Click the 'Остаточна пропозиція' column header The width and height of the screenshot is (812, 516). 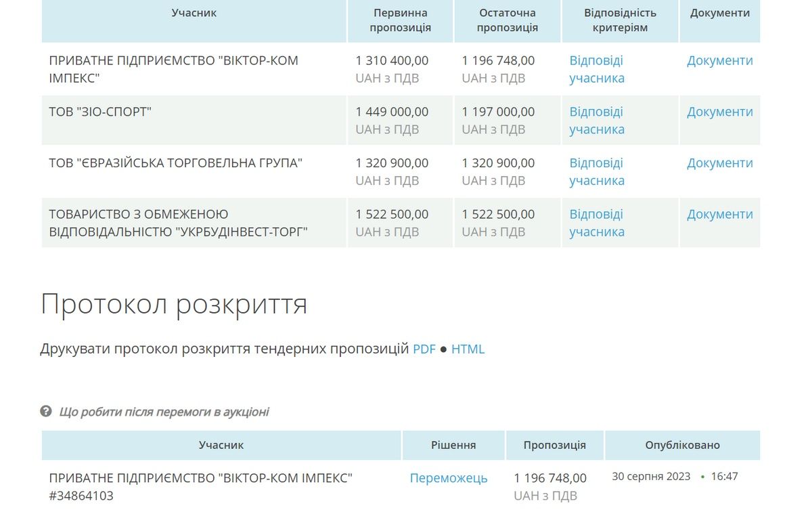(507, 20)
